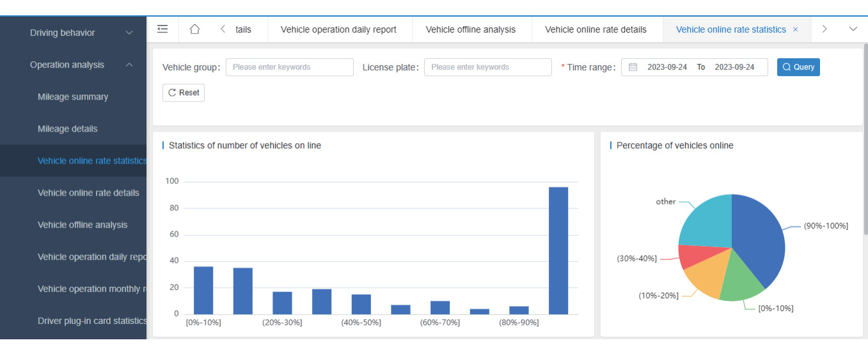
Task: Click the end date 2023-09-24
Action: click(734, 67)
